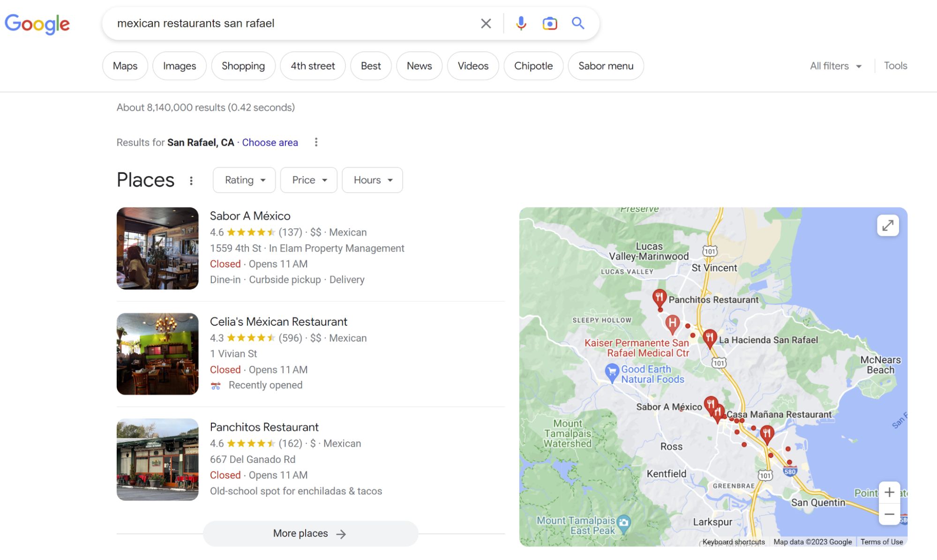Zoom in on the map
This screenshot has height=560, width=937.
(889, 493)
